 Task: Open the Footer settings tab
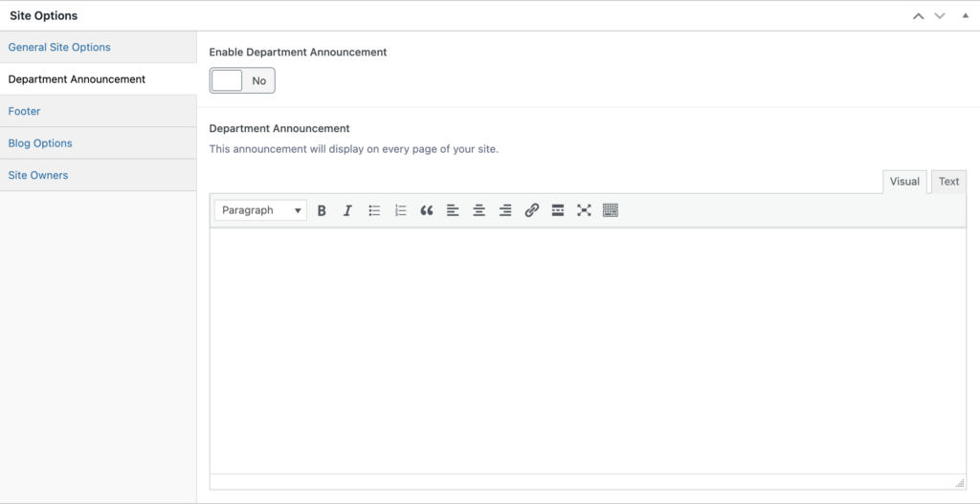coord(25,111)
